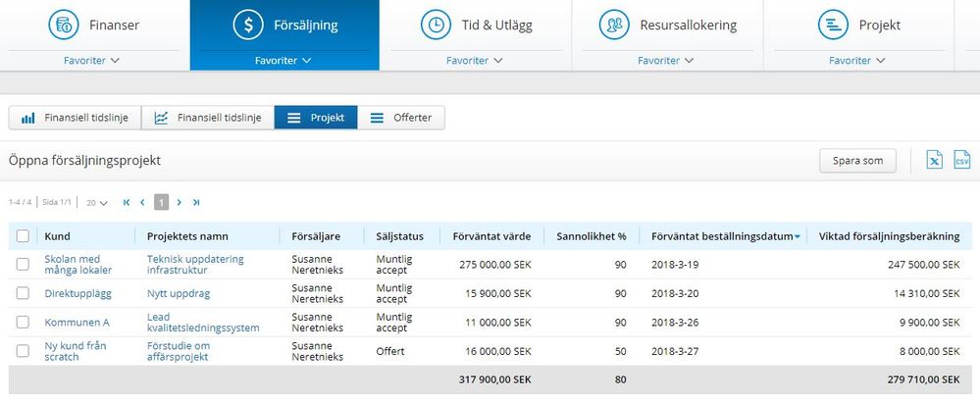Expand Favoriter under Projekt

click(x=856, y=61)
